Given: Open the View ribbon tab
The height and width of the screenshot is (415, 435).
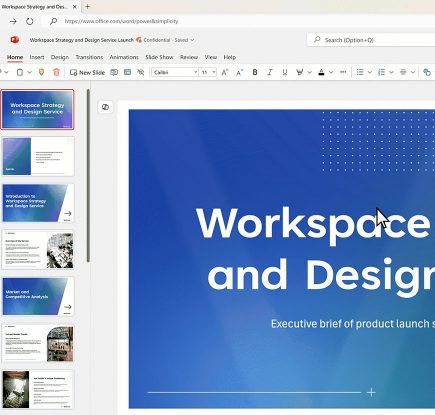Looking at the screenshot, I should pos(211,57).
